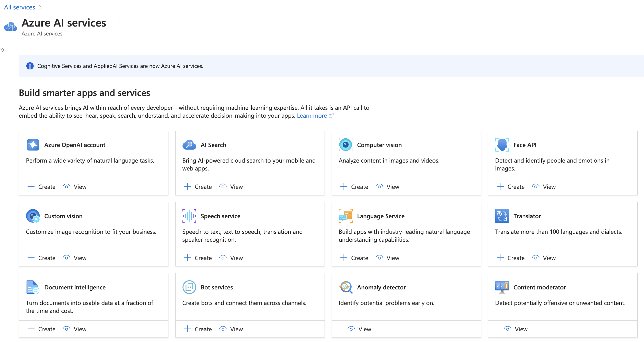Screen dimensions: 644x342
Task: View Bot services resources
Action: (231, 329)
